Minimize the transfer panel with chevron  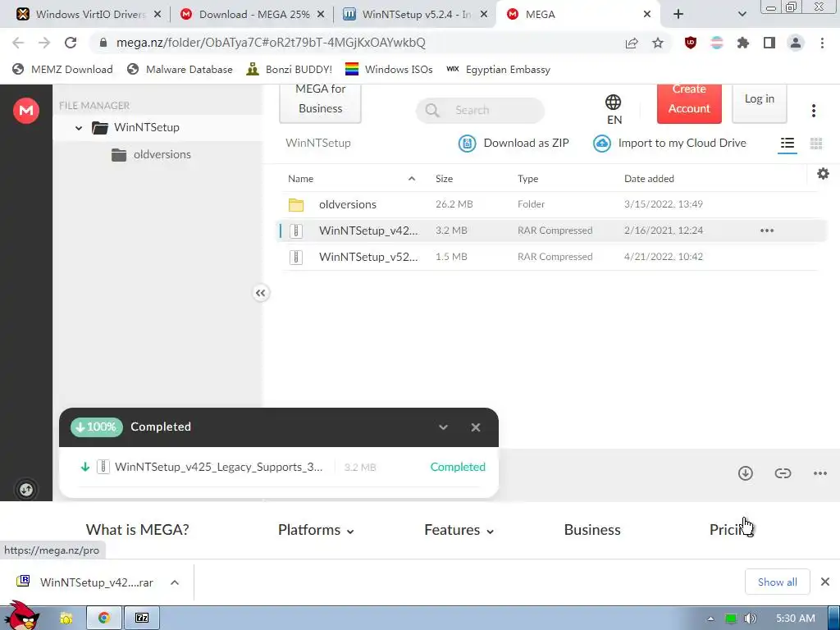click(443, 427)
